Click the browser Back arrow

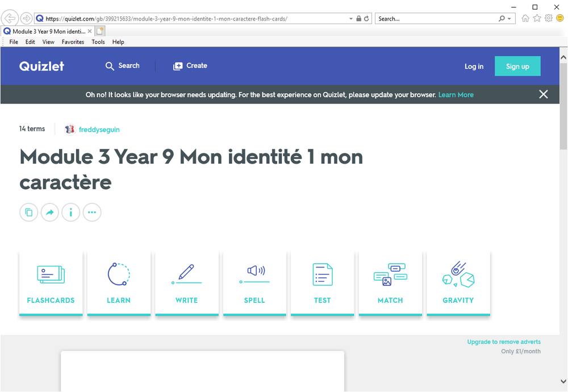10,18
